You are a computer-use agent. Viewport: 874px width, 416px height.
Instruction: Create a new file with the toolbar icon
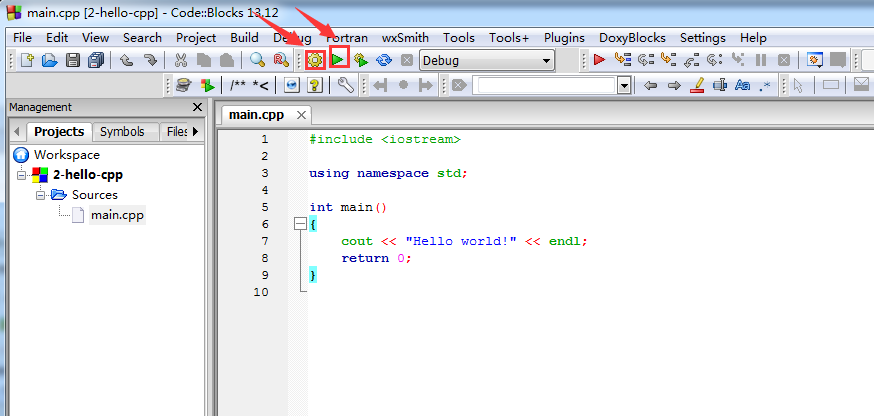[x=27, y=60]
